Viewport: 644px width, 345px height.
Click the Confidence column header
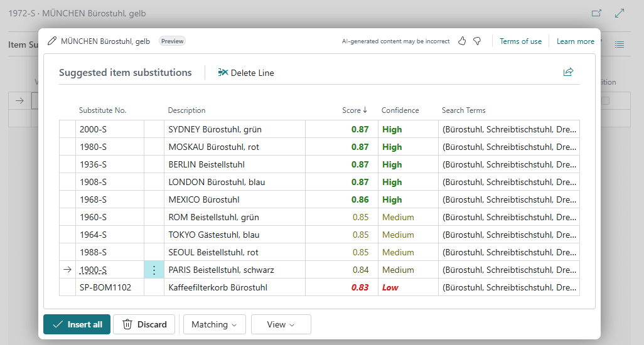point(400,110)
